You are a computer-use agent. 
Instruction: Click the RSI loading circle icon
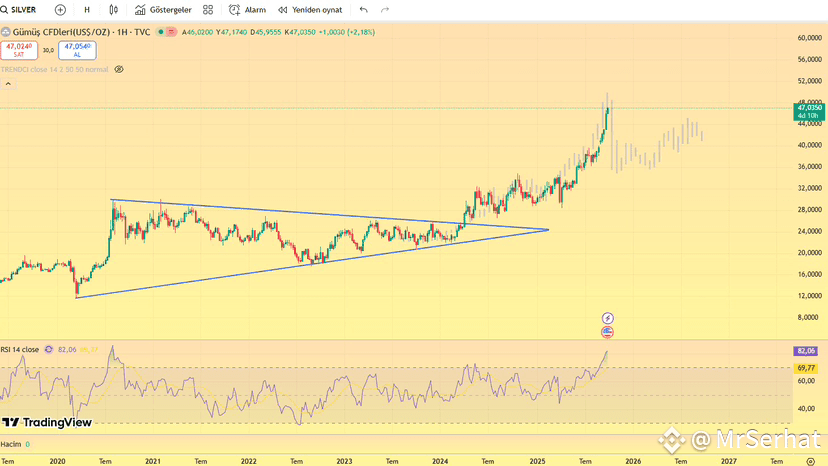49,350
